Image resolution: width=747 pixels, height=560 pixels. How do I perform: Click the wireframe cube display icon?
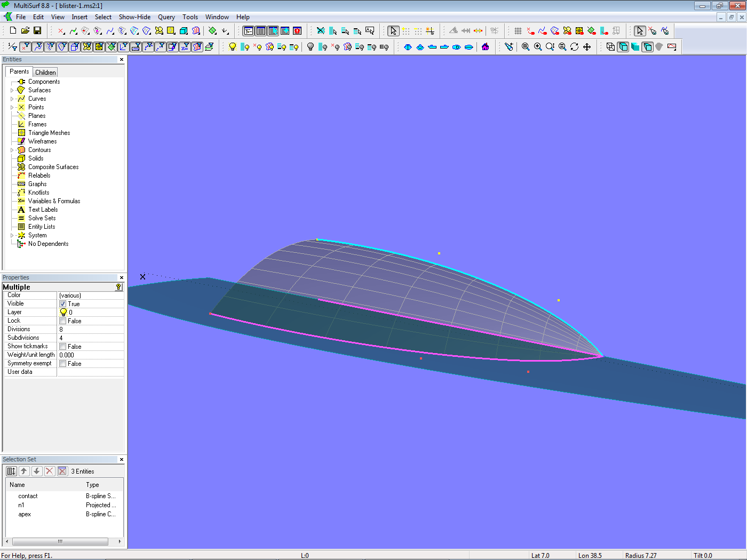[x=610, y=47]
